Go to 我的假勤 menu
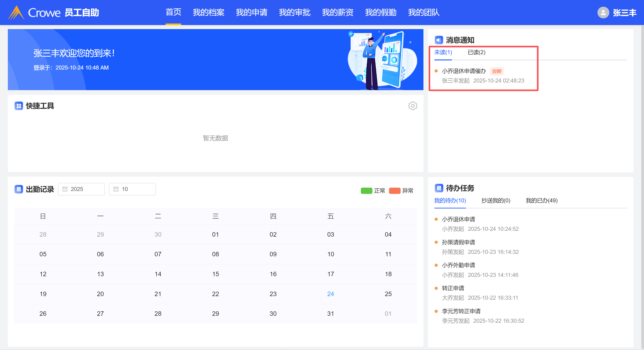Screen dimensions: 644x350 point(380,13)
